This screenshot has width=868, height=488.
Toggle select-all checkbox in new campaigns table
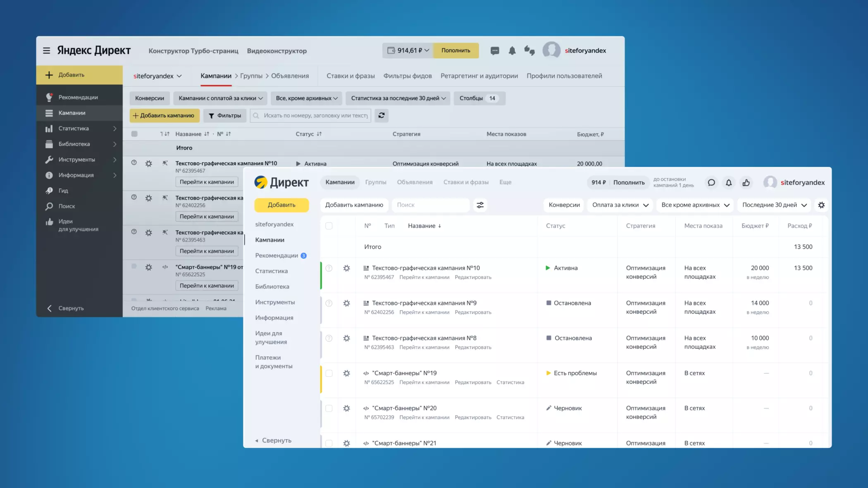click(329, 226)
